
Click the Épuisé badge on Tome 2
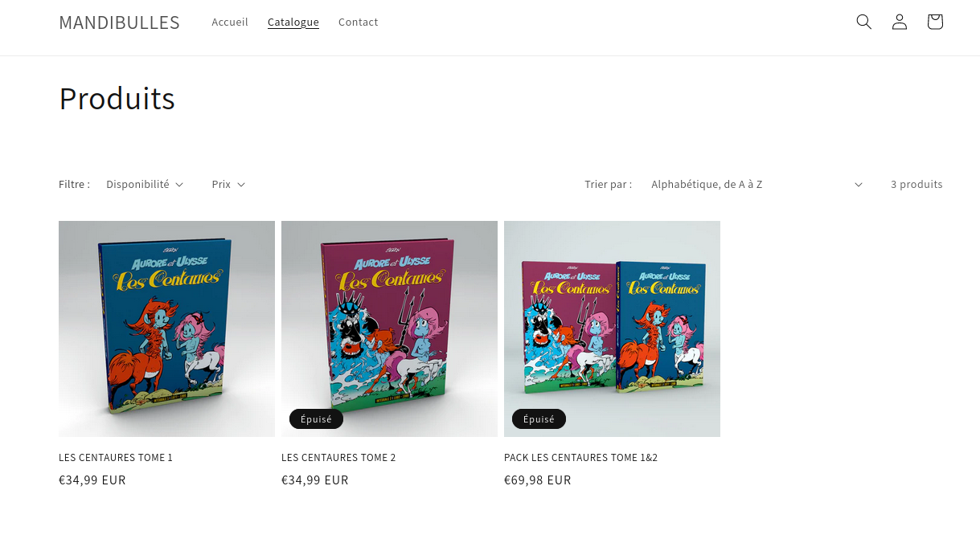[316, 419]
